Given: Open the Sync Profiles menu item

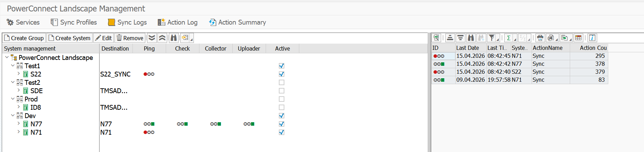Looking at the screenshot, I should click(x=74, y=22).
